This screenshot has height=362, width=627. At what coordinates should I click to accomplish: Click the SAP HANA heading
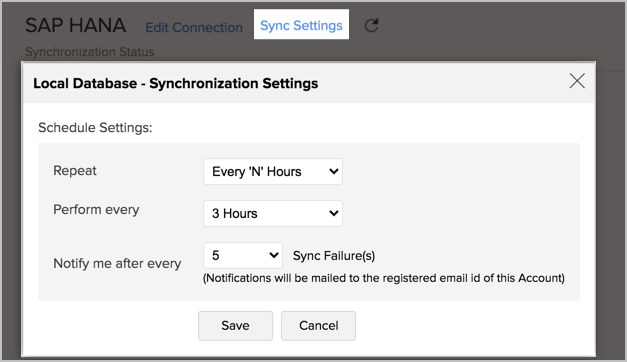click(76, 26)
